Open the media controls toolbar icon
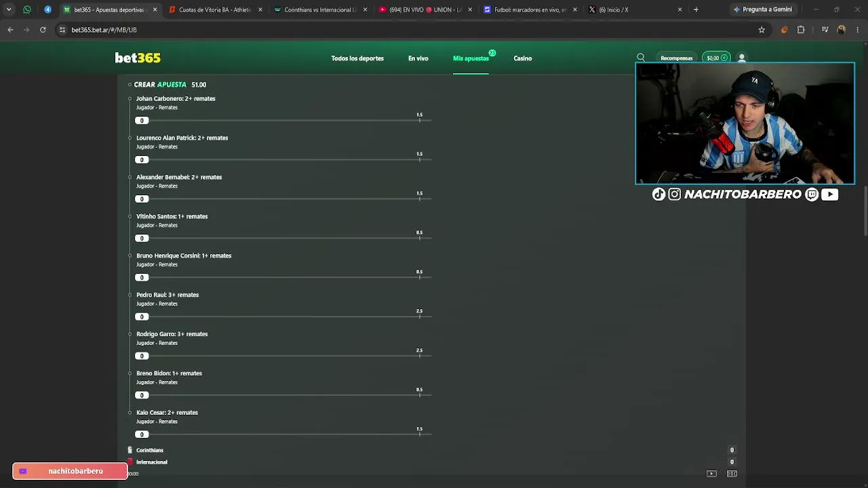This screenshot has height=488, width=868. (x=825, y=30)
